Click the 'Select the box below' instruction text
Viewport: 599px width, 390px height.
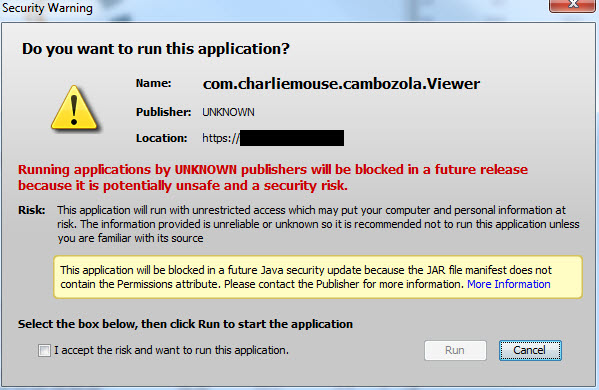point(185,324)
